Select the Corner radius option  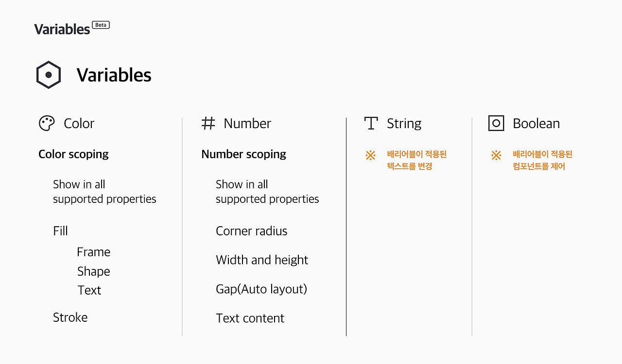251,231
